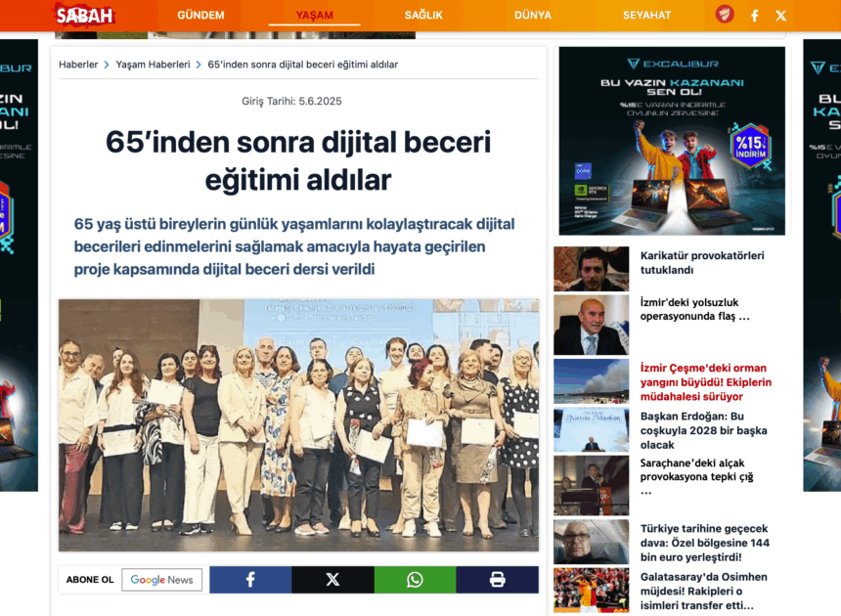Share the article via WhatsApp
Viewport: 841px width, 616px height.
(x=415, y=580)
